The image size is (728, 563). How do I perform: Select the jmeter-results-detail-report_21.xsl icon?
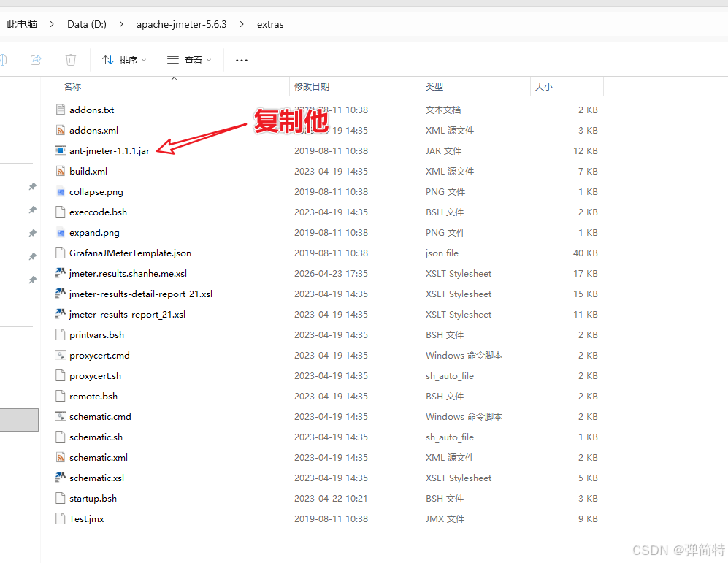61,294
